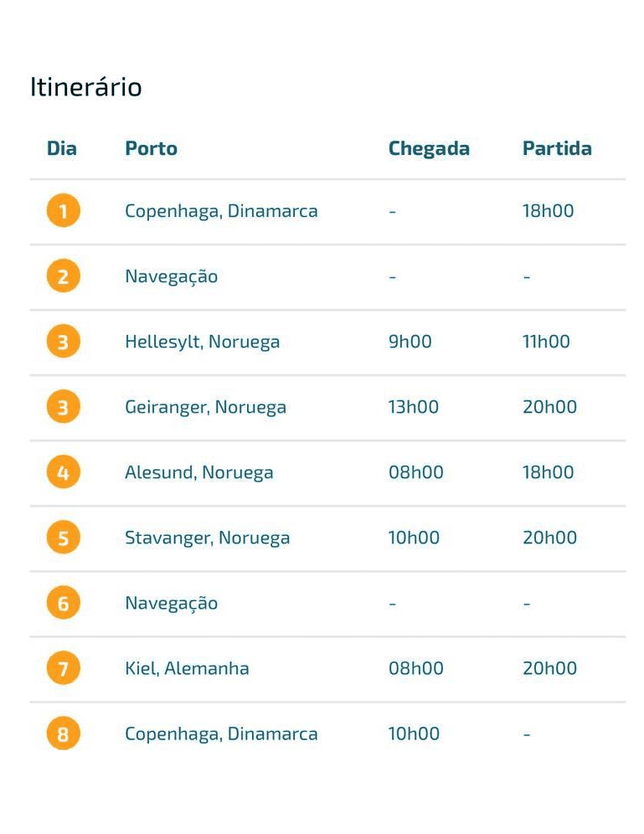Click the Itinerário section heading
This screenshot has width=644, height=834.
tap(85, 87)
